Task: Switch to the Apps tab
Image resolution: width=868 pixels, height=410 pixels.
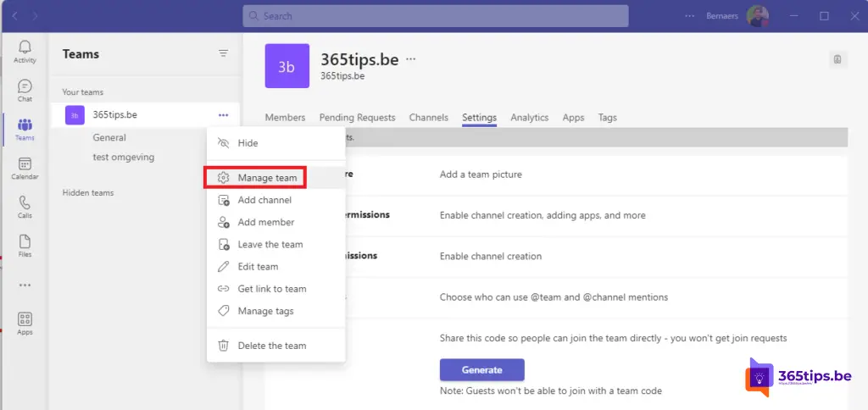Action: (x=574, y=117)
